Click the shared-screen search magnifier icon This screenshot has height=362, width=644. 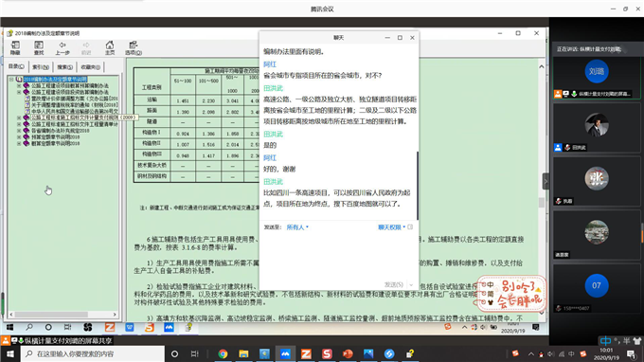[x=29, y=327]
